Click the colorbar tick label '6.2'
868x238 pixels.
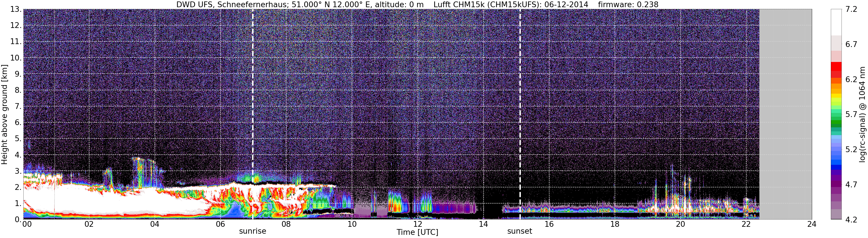(x=851, y=80)
